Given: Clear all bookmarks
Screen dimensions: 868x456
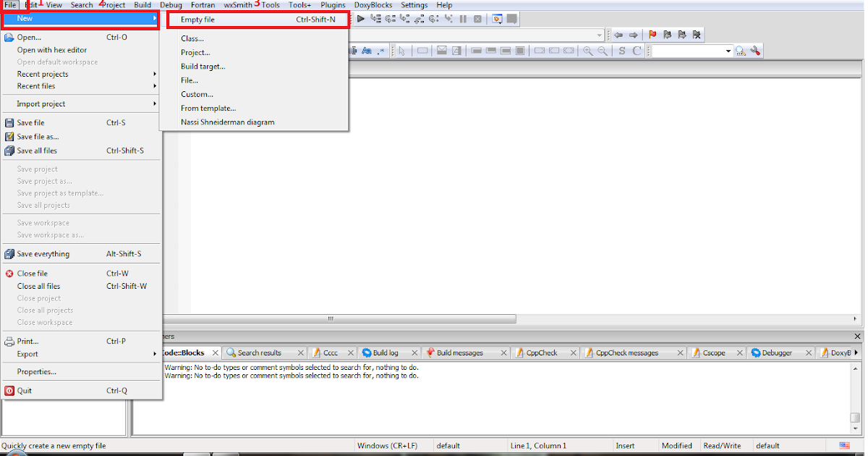Looking at the screenshot, I should click(x=697, y=34).
